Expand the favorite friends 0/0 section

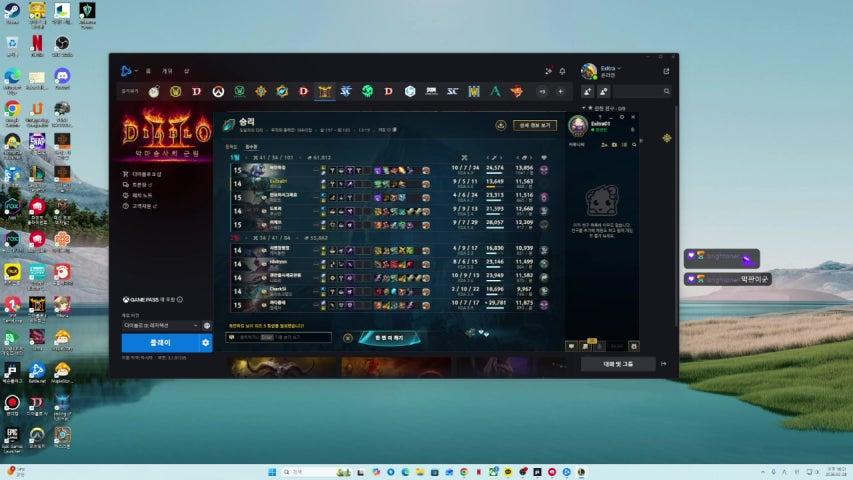pos(604,108)
